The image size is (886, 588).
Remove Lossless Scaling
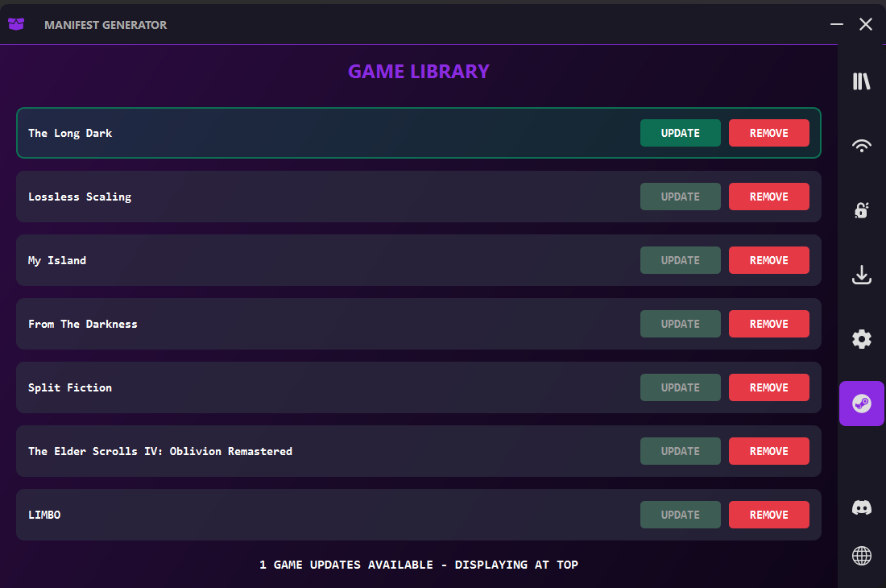coord(768,197)
